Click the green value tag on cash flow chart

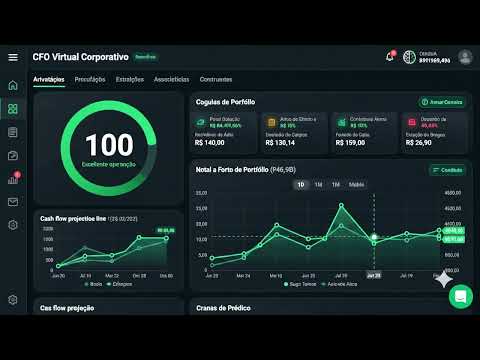(x=166, y=230)
